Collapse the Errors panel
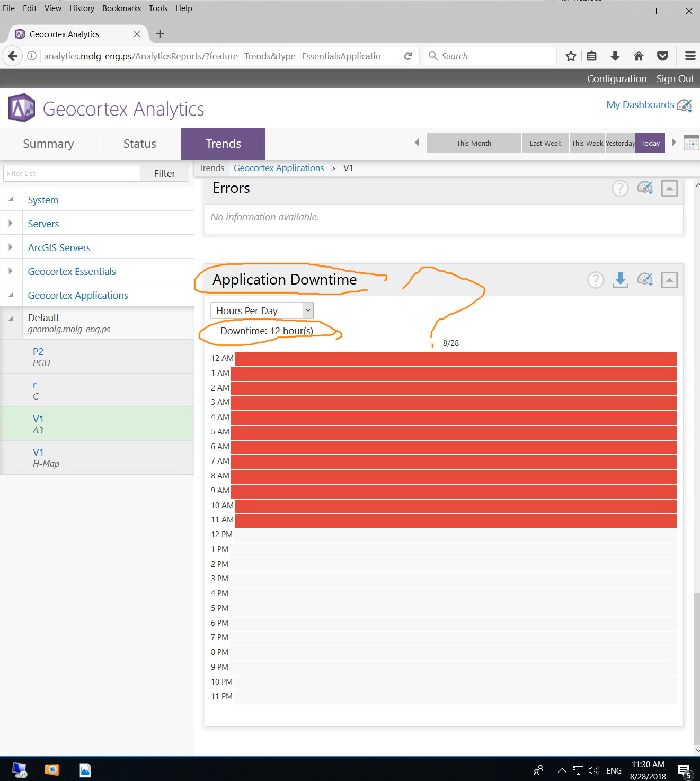700x781 pixels. point(669,188)
